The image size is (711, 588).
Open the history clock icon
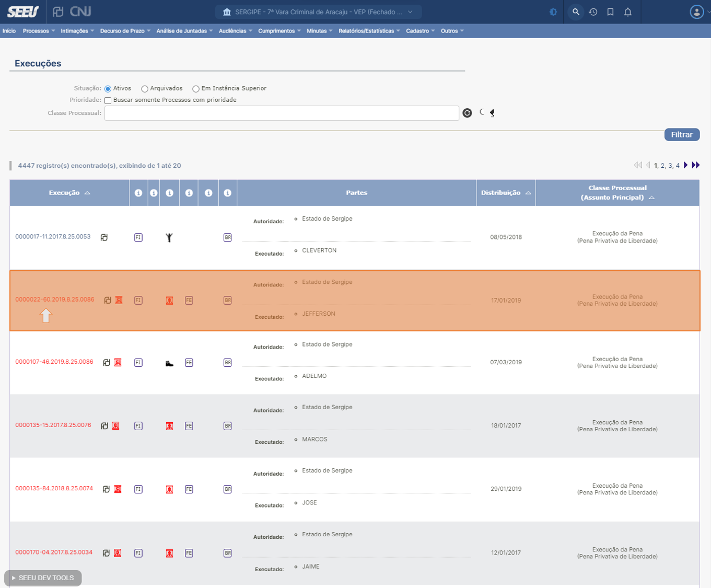point(593,11)
